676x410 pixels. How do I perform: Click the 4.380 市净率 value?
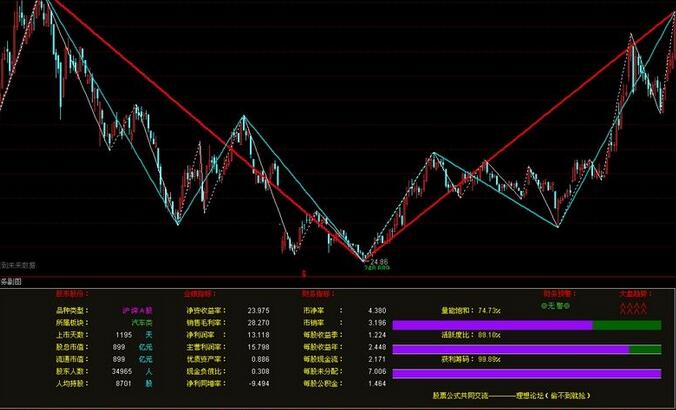click(x=377, y=310)
